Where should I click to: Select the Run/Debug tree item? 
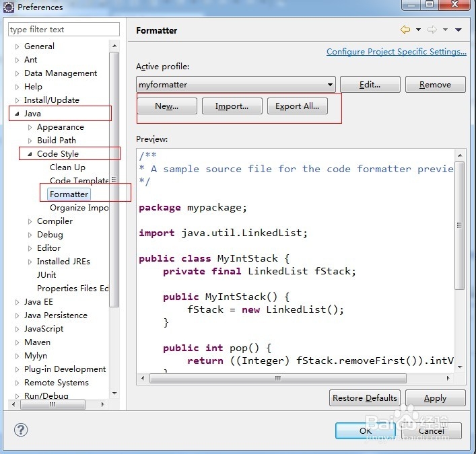(46, 395)
